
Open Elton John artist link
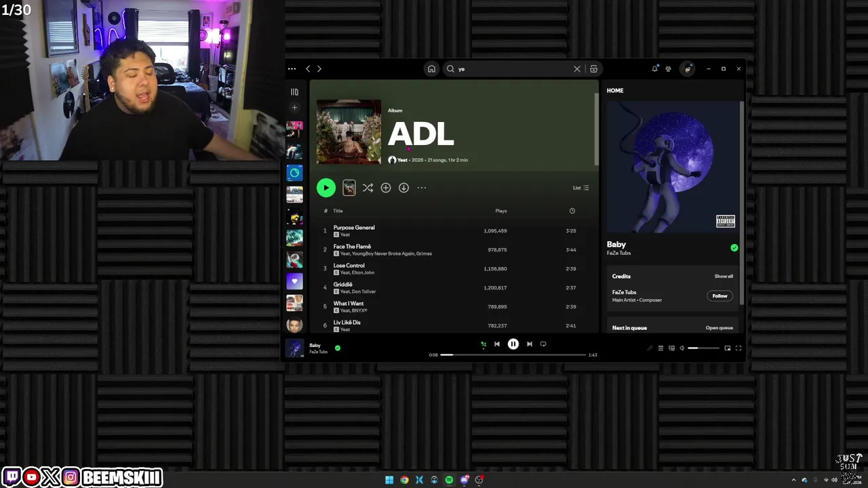tap(363, 272)
